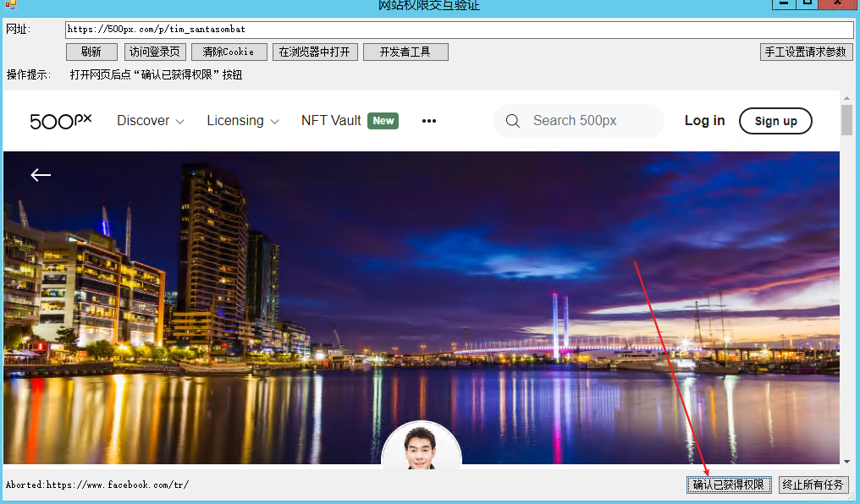The image size is (860, 504).
Task: Click the Sign up button
Action: click(775, 121)
